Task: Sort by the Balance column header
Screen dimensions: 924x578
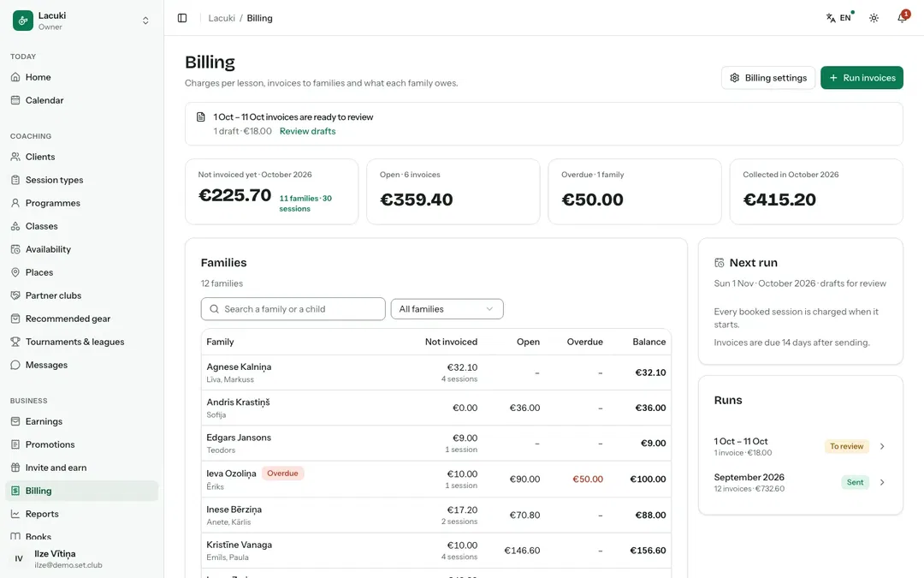Action: tap(649, 342)
